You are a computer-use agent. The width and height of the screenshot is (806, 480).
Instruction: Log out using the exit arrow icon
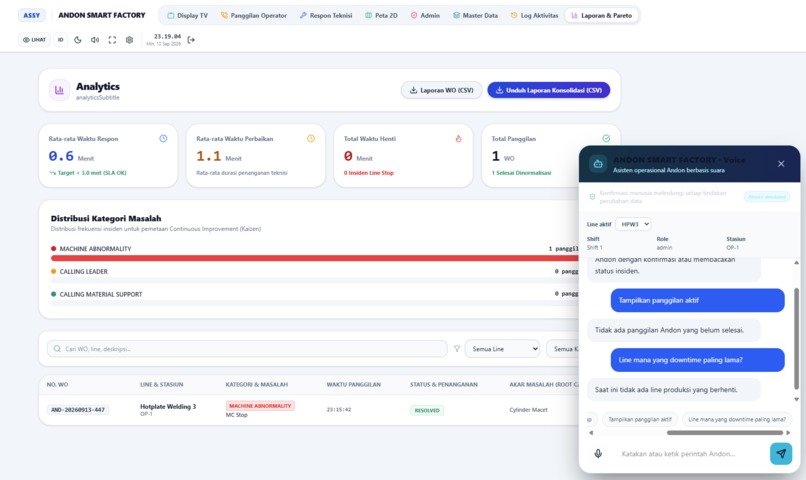191,40
